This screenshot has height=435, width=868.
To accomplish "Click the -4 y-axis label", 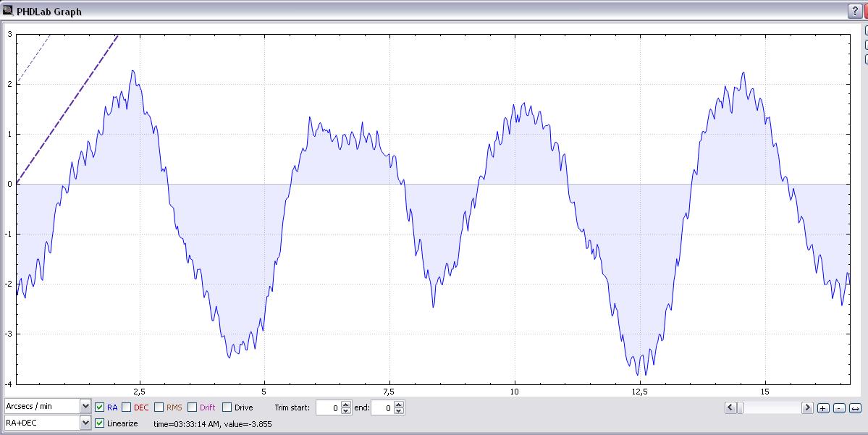I will [8, 384].
